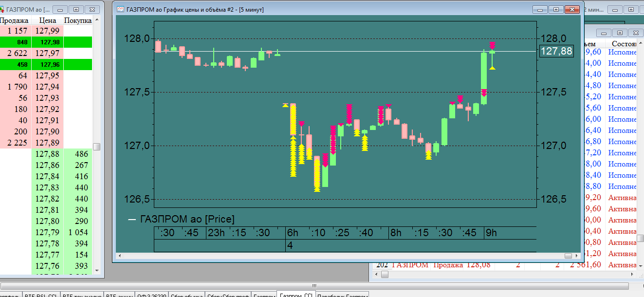
Task: Close the ГАЗПРОМ price and volume chart
Action: (572, 9)
